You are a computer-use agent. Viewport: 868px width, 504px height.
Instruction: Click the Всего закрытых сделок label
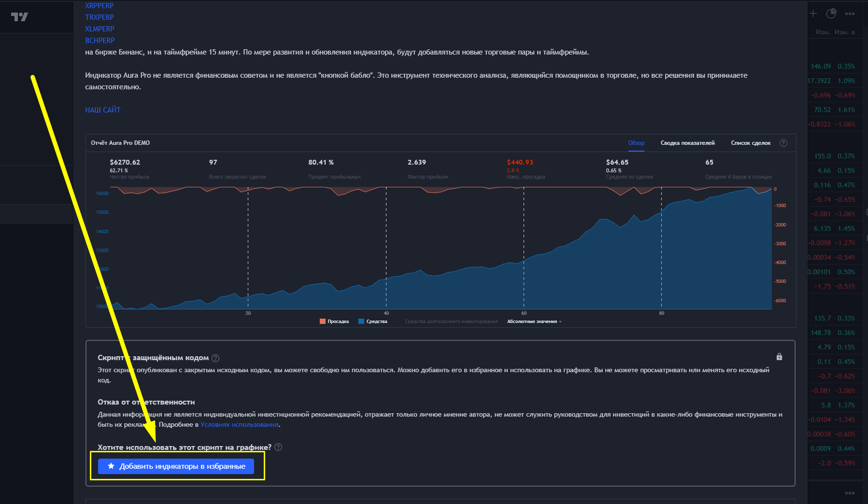tap(238, 177)
